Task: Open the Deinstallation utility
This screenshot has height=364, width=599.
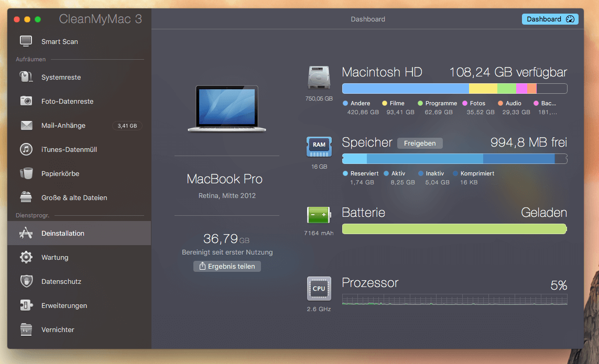Action: (x=79, y=233)
